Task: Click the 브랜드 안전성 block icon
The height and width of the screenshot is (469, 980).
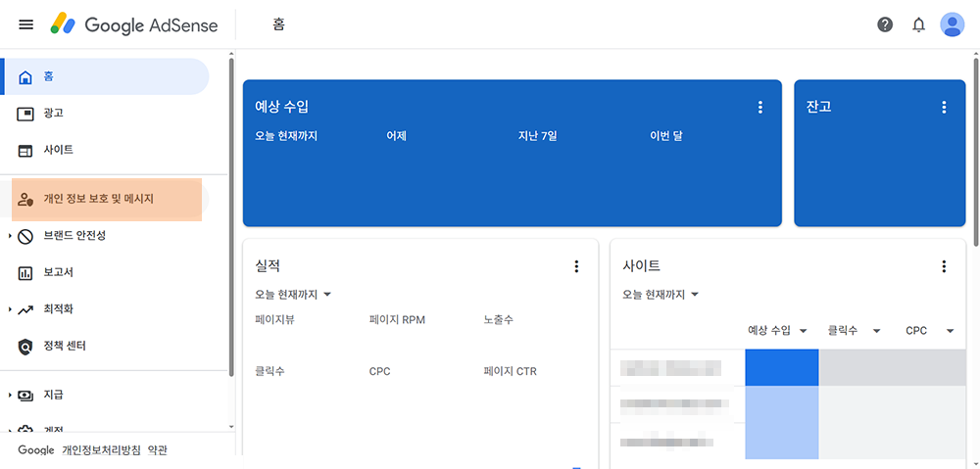Action: point(25,236)
